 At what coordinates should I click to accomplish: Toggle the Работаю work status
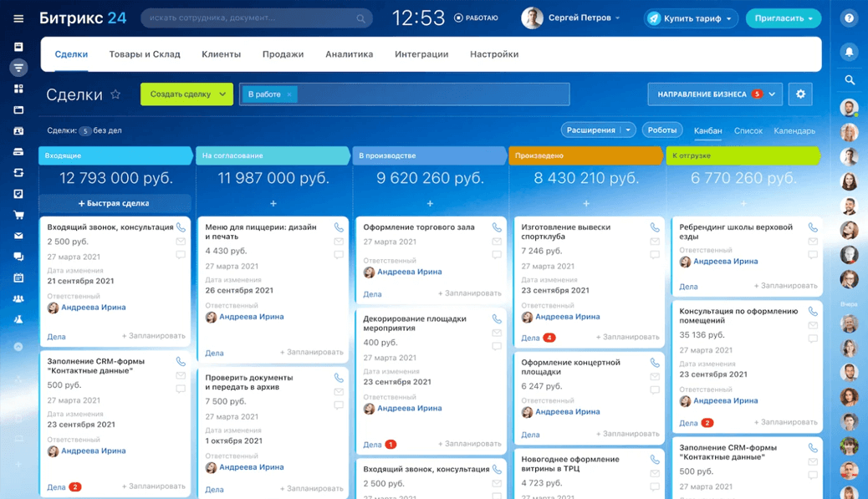tap(476, 18)
